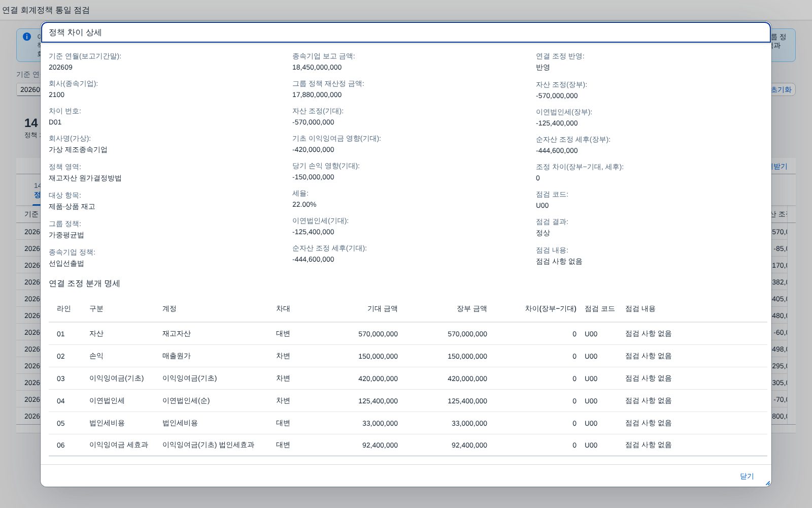
Task: Select journal line 03 이익잉여금(기초) row
Action: pos(408,378)
